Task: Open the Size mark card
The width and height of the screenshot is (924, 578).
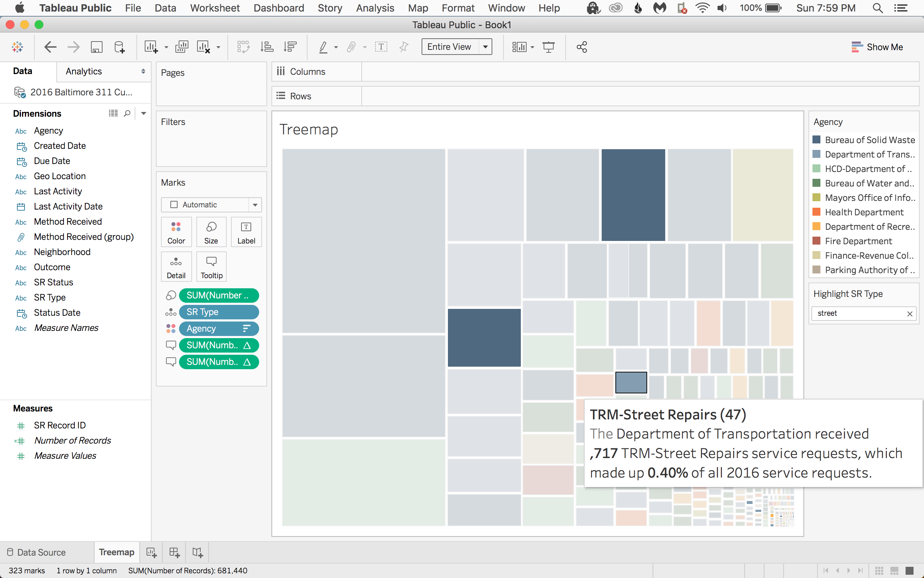Action: (211, 232)
